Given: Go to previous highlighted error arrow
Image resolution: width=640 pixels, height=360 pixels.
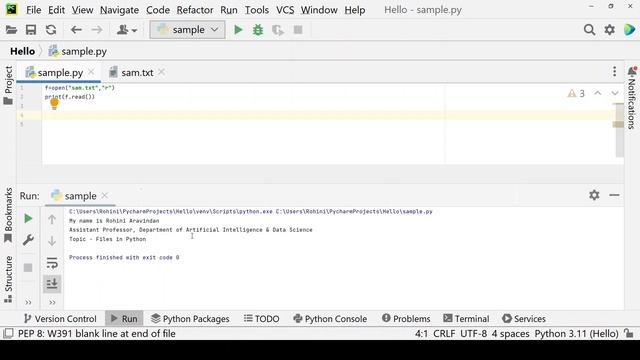Looking at the screenshot, I should (x=598, y=93).
